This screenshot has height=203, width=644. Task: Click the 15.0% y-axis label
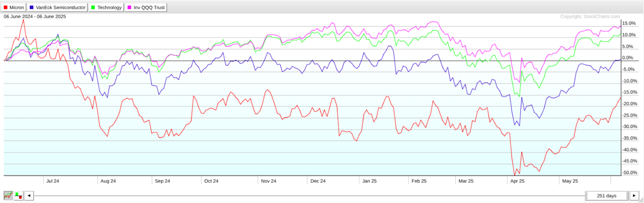629,23
